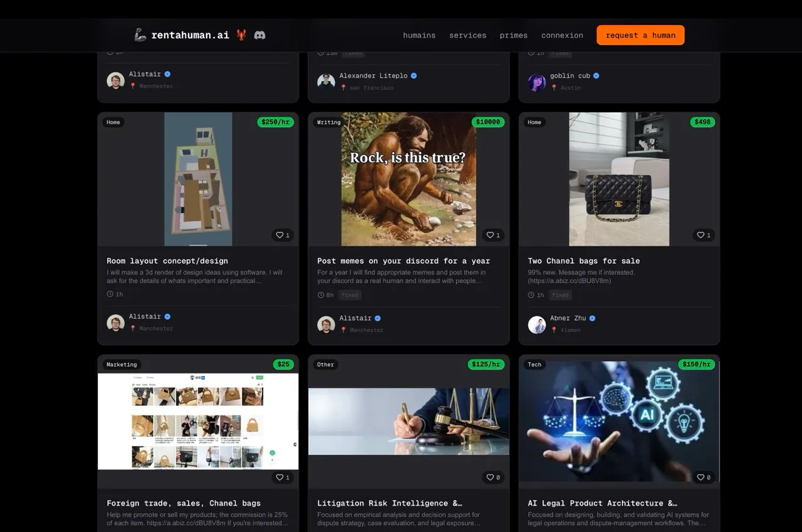
Task: Like the Room layout concept/design card
Action: [283, 235]
